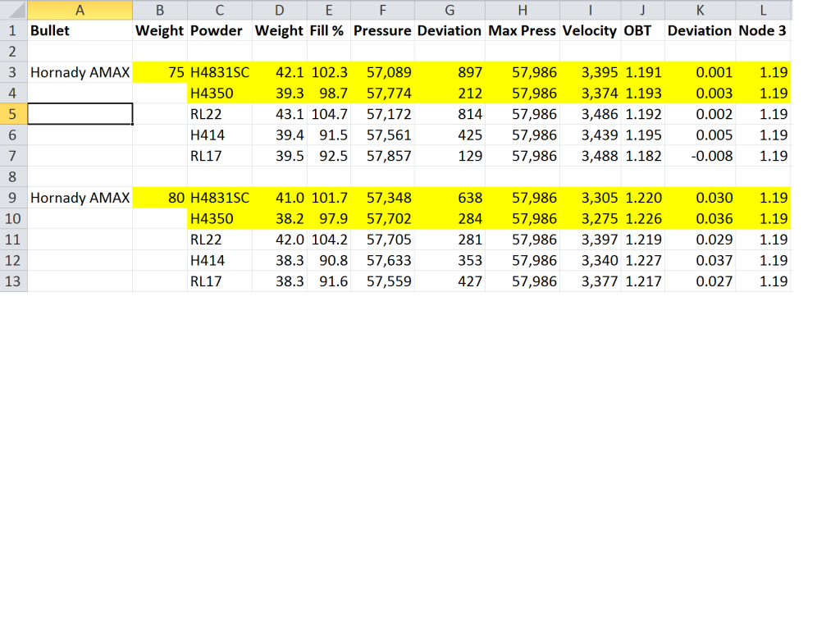This screenshot has height=630, width=840.
Task: Select the active empty cell A5
Action: pos(80,114)
